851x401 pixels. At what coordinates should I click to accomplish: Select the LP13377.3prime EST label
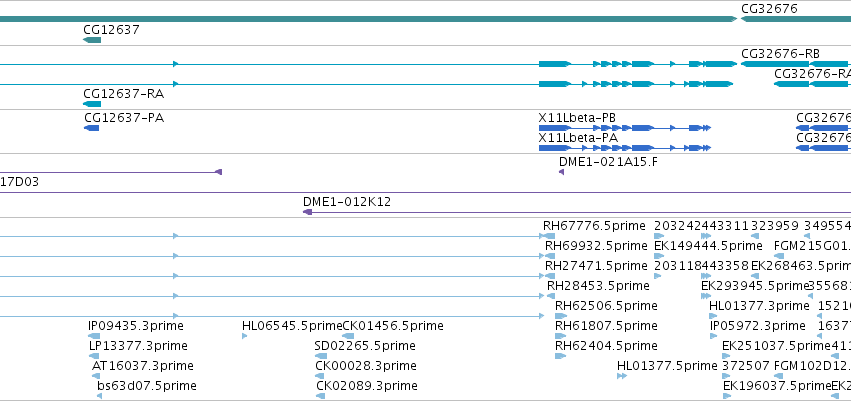[138, 346]
